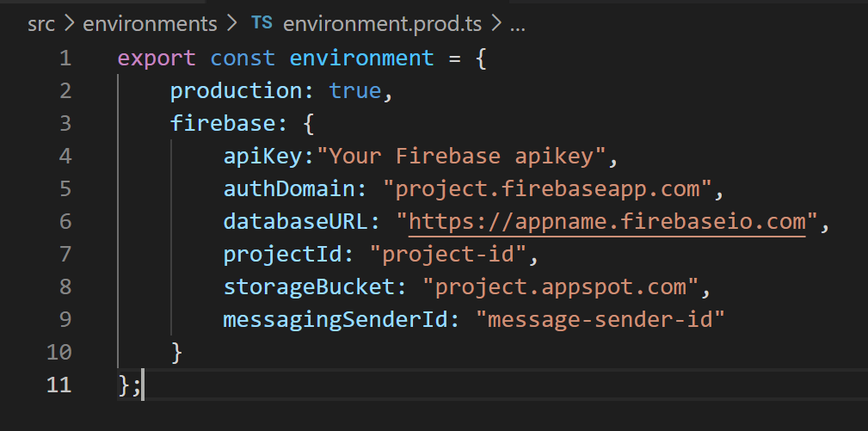The height and width of the screenshot is (431, 868).
Task: Expand chevron after environments breadcrumb
Action: click(x=232, y=24)
